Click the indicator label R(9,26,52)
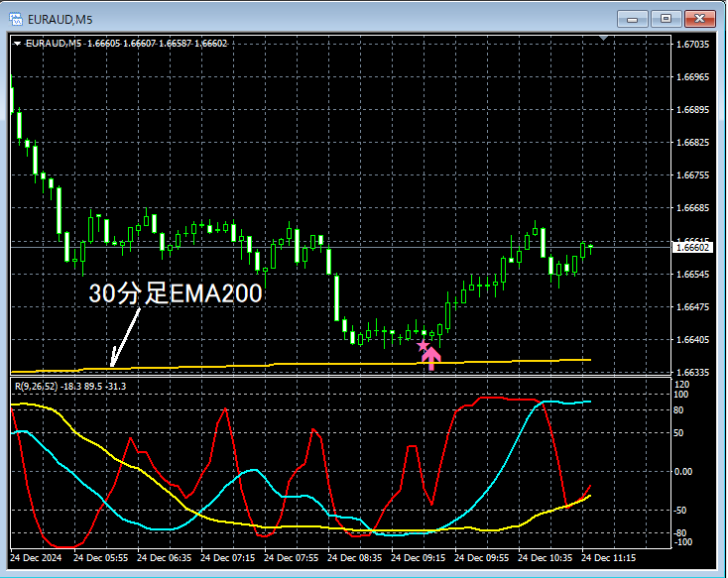 [37, 387]
